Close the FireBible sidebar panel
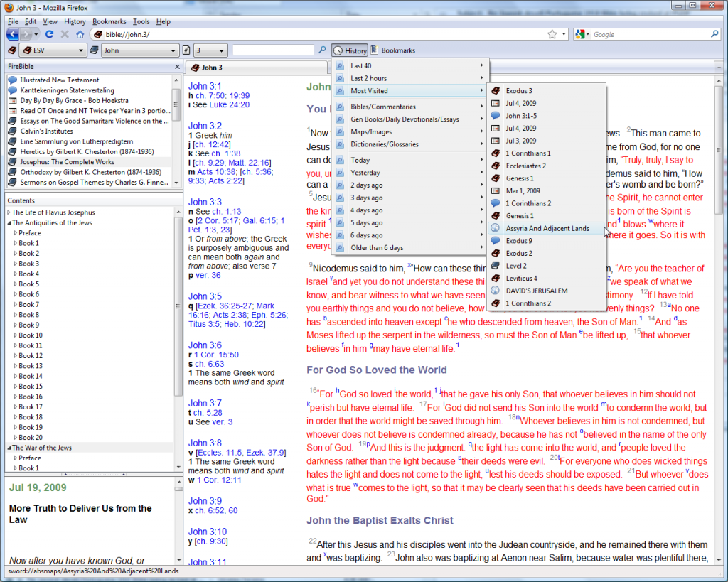Image resolution: width=728 pixels, height=582 pixels. click(x=177, y=67)
